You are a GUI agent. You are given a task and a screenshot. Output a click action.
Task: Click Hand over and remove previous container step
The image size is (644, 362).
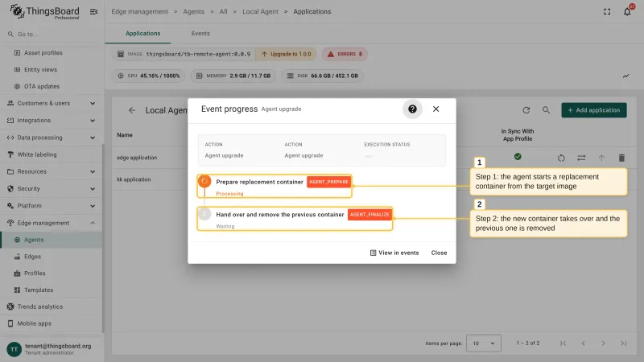[x=295, y=219]
